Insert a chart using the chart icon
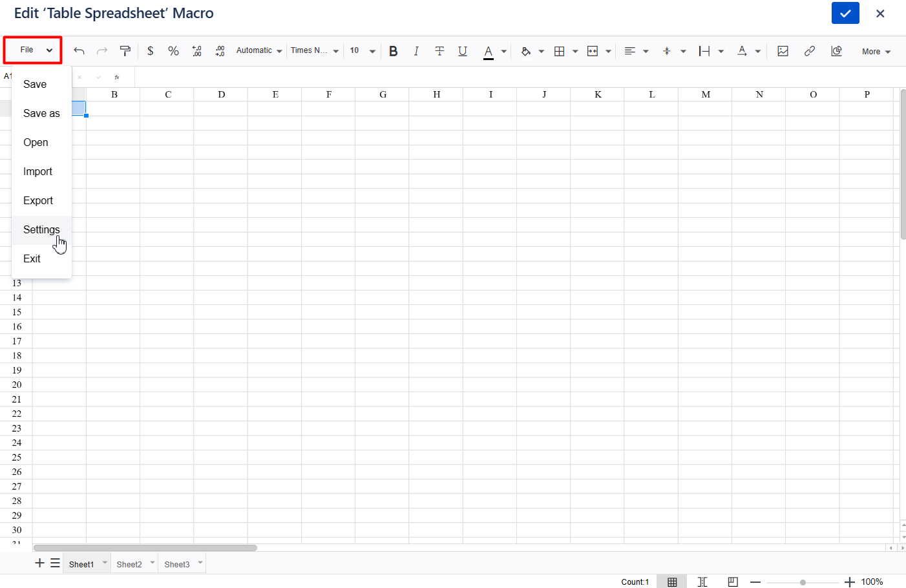Viewport: 906px width, 588px height. click(x=836, y=51)
